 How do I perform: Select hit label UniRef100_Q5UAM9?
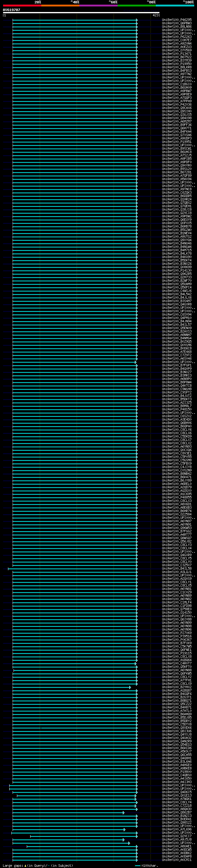tap(177, 284)
